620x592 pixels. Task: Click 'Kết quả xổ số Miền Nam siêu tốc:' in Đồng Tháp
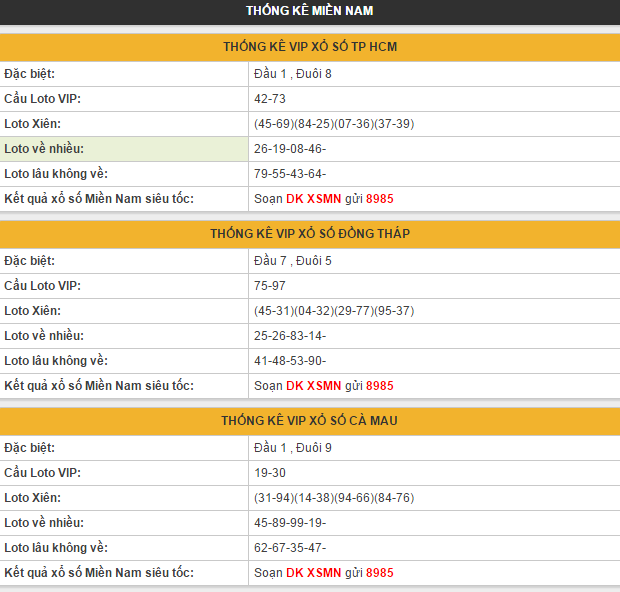tap(99, 386)
